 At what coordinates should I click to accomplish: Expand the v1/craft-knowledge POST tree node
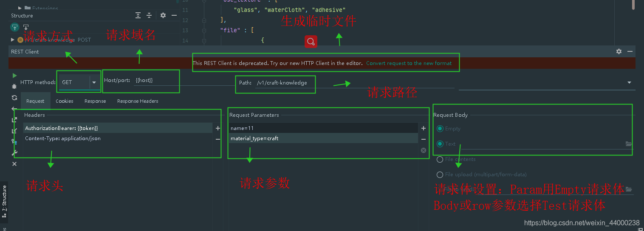[x=13, y=40]
